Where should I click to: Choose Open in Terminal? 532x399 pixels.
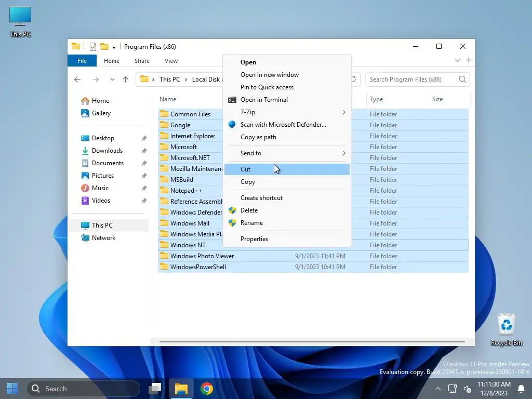tap(287, 100)
